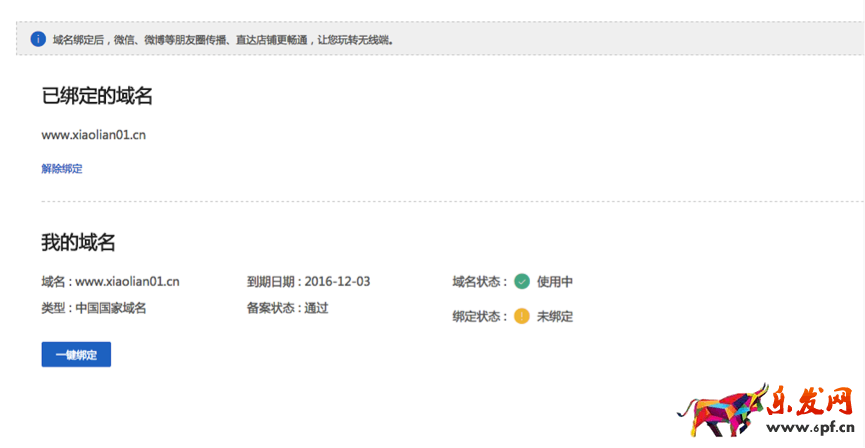The image size is (865, 448).
Task: Click the 到期日期 2016-12-03 field
Action: [x=308, y=282]
